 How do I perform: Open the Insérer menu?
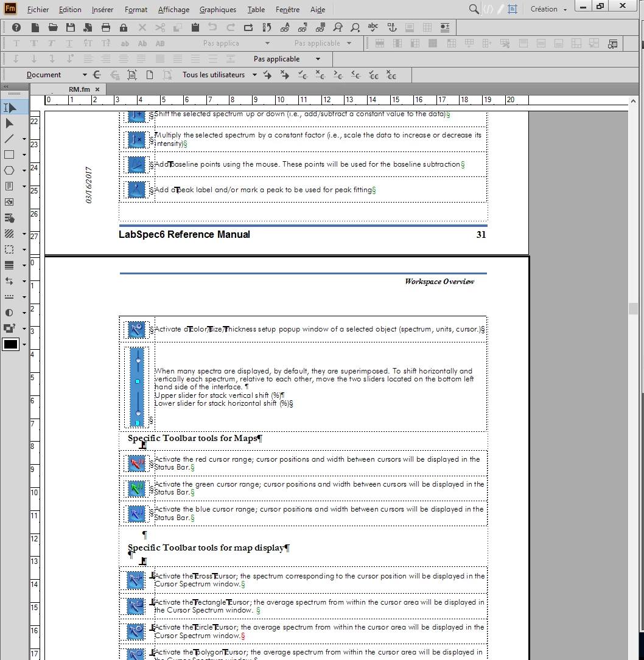tap(102, 9)
